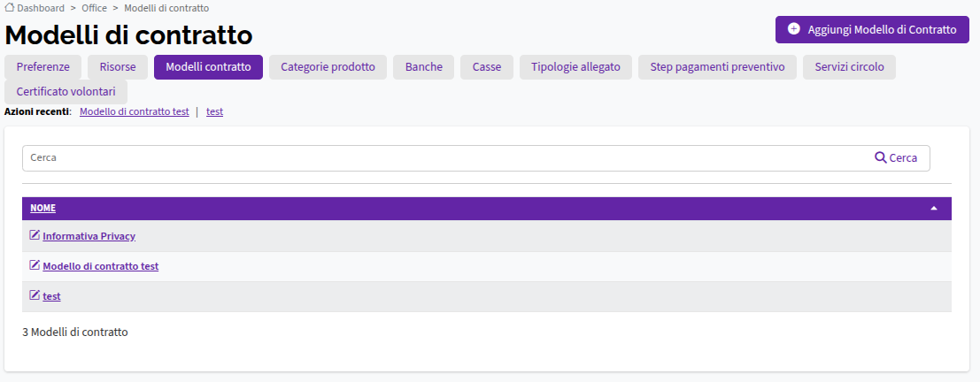980x382 pixels.
Task: Open Informativa Privacy contract model
Action: coord(89,237)
